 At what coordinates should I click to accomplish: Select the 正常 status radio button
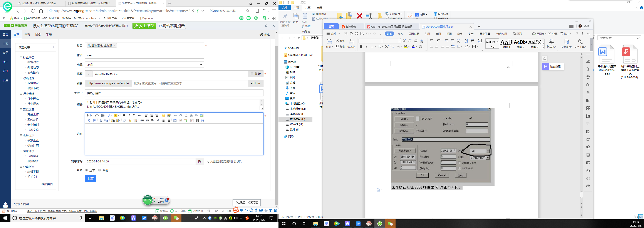click(x=87, y=170)
